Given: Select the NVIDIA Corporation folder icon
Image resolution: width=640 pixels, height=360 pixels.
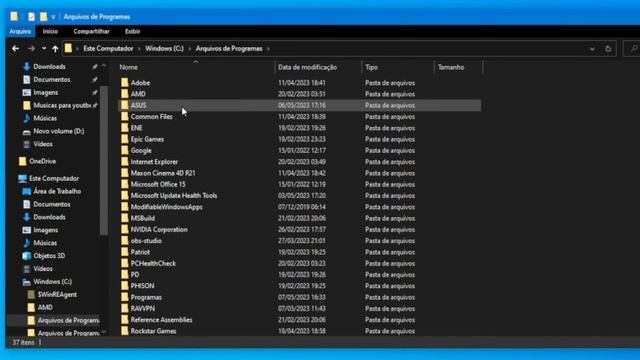Looking at the screenshot, I should coord(124,229).
